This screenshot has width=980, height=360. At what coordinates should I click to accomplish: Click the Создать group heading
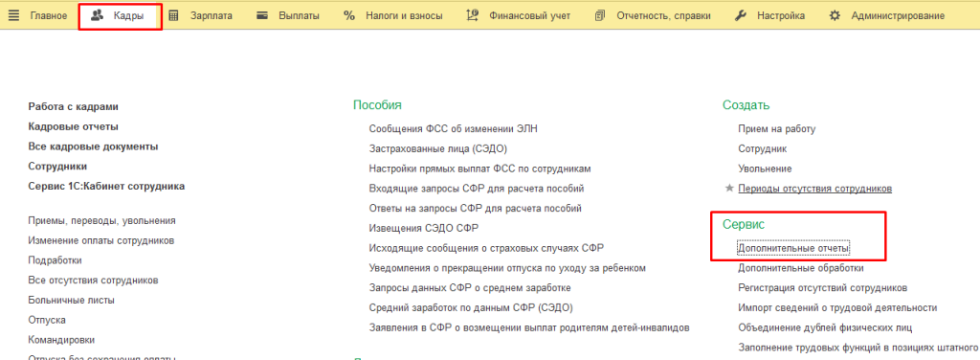coord(746,105)
